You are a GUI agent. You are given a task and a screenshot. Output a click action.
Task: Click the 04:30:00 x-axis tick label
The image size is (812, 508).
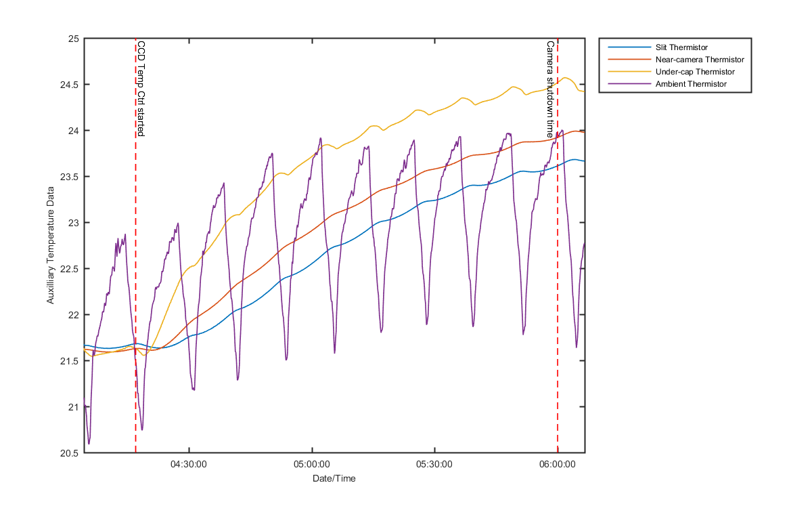click(189, 465)
